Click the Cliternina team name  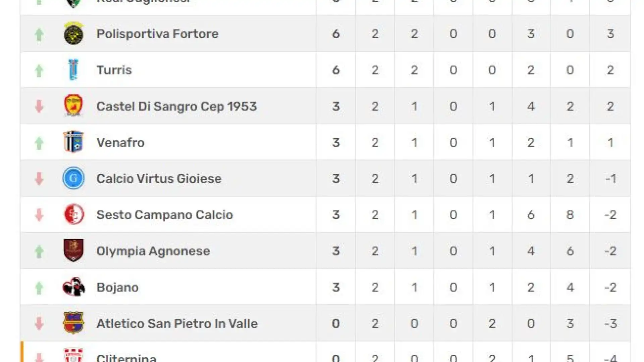[x=126, y=358]
